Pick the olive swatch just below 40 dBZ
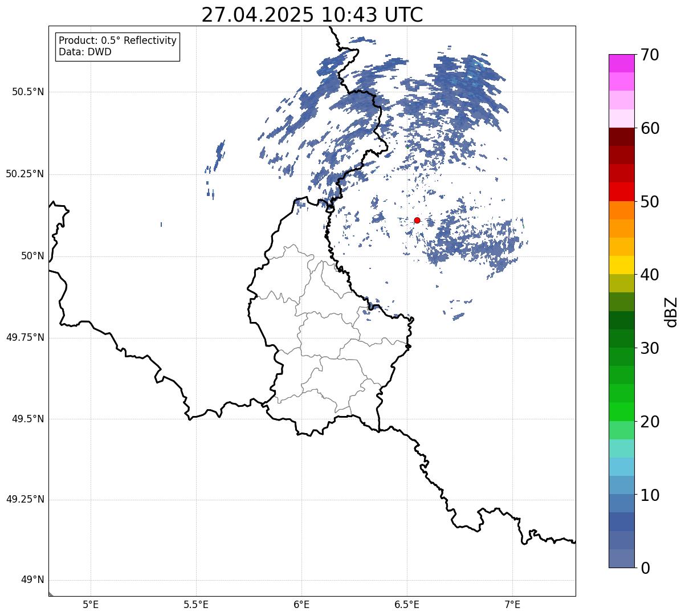685x616 pixels. 621,284
